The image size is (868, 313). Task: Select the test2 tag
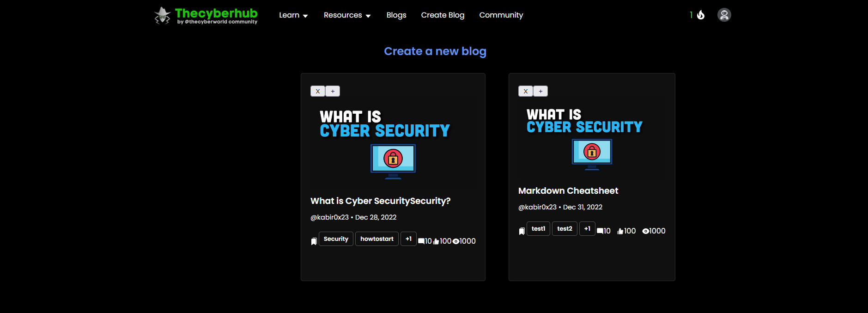click(x=565, y=229)
